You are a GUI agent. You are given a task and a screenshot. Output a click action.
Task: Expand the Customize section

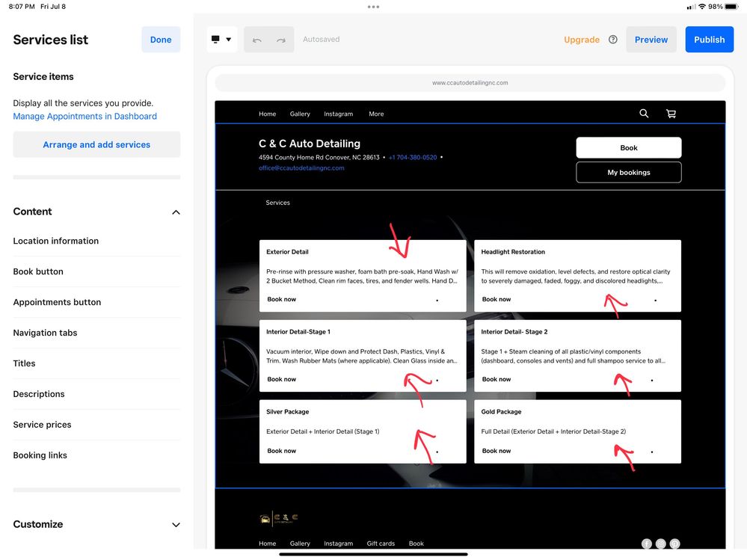(x=176, y=525)
